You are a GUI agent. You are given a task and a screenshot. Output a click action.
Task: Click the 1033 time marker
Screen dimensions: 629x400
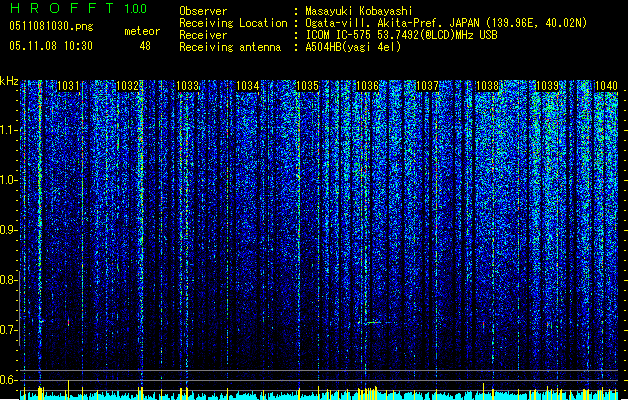click(187, 86)
